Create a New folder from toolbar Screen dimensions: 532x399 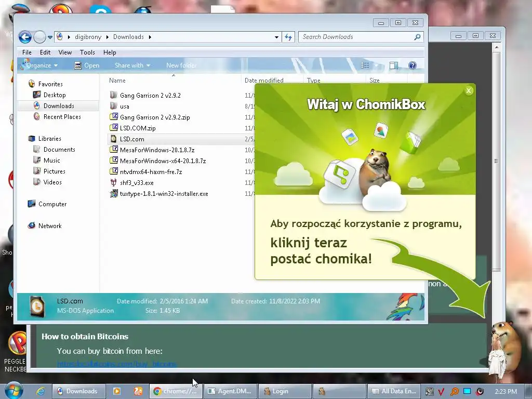(181, 65)
